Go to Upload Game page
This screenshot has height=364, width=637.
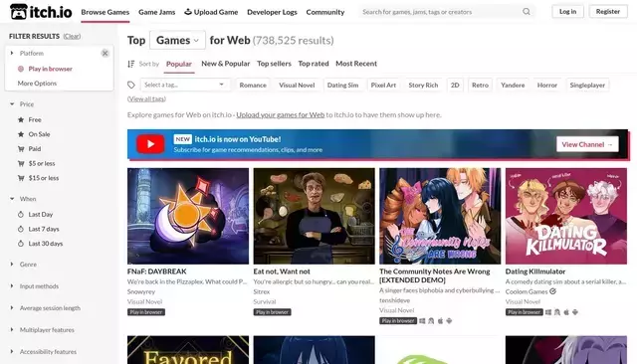click(211, 12)
